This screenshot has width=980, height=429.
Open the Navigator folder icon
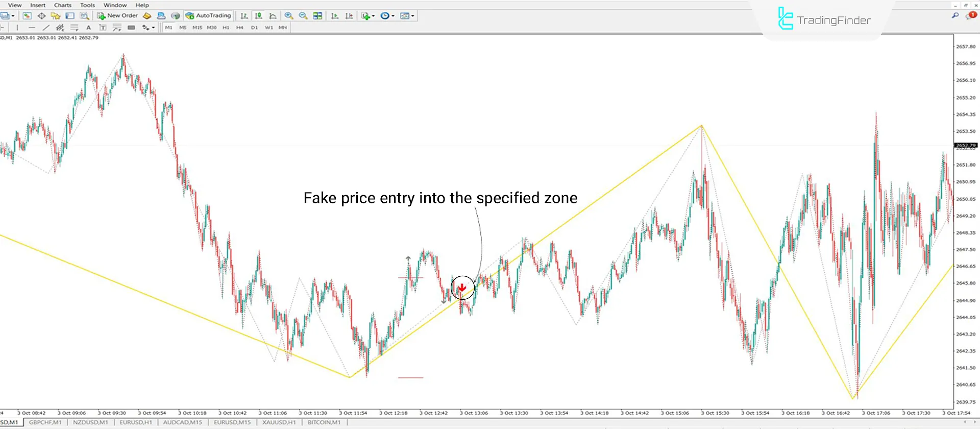point(56,16)
